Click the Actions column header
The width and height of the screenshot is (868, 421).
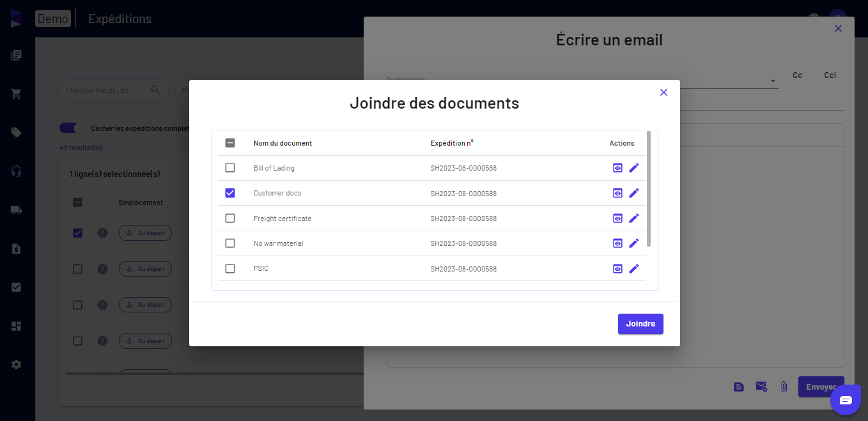(622, 143)
